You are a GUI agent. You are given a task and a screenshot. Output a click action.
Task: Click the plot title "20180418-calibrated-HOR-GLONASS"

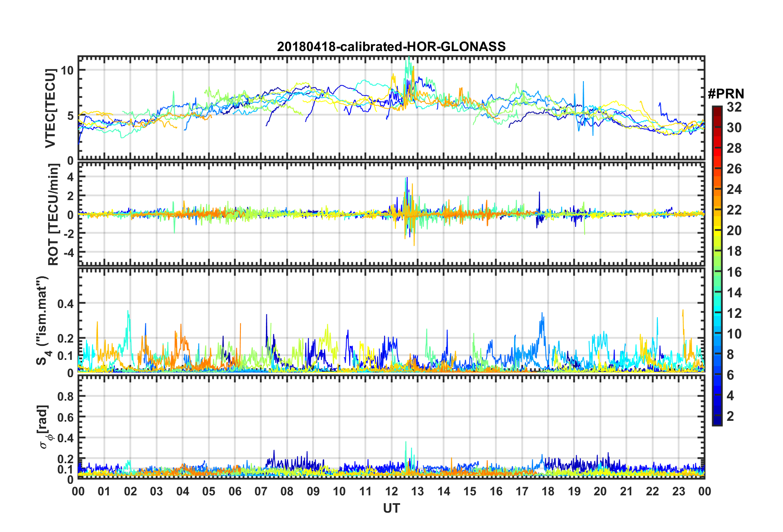point(391,47)
